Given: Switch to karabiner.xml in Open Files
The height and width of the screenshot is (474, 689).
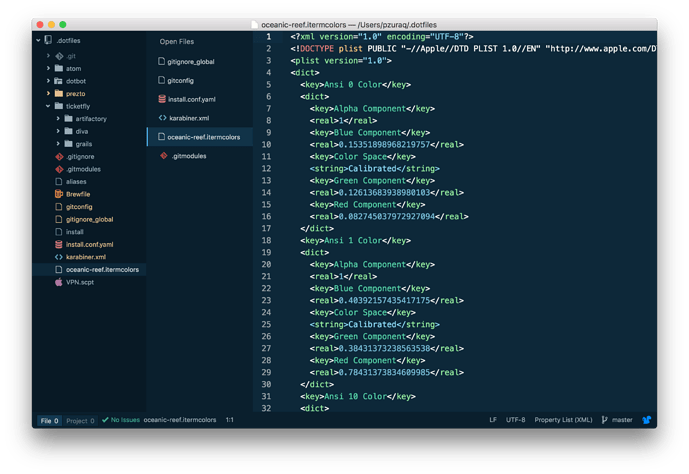Looking at the screenshot, I should click(x=199, y=118).
